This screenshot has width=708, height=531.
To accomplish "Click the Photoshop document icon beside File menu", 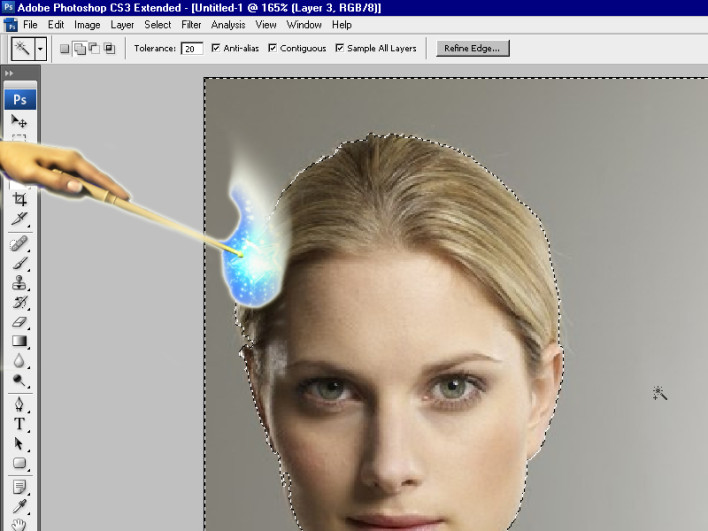I will (11, 25).
